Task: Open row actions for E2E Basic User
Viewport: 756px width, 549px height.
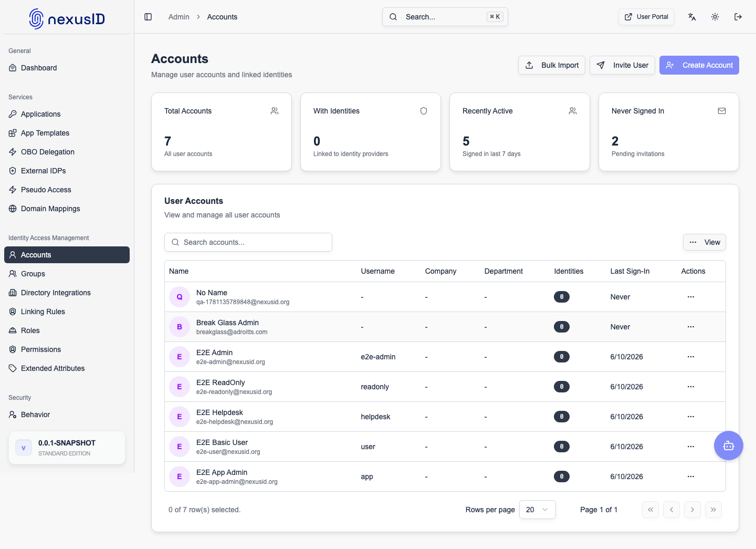Action: (691, 447)
